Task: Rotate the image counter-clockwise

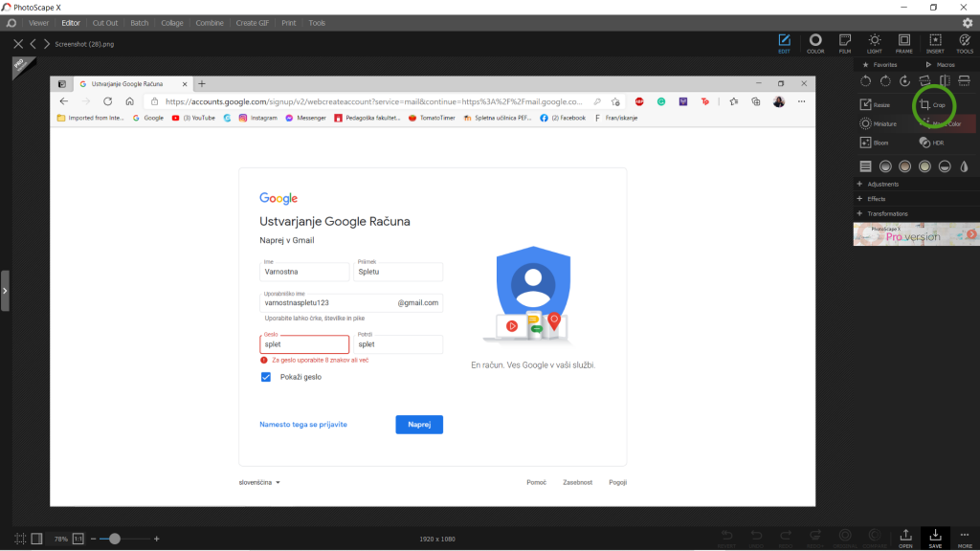Action: tap(865, 80)
